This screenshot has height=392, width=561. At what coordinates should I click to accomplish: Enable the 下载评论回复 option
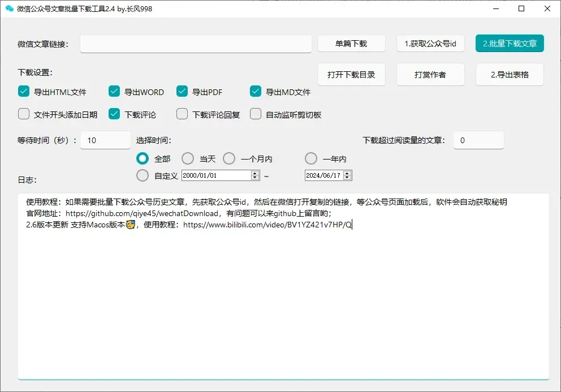coord(182,114)
